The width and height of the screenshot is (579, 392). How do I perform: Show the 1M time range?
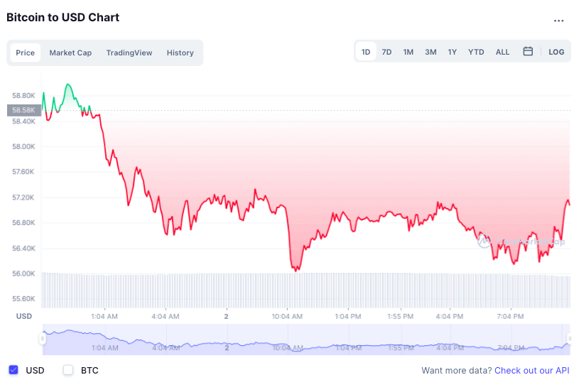[x=408, y=52]
